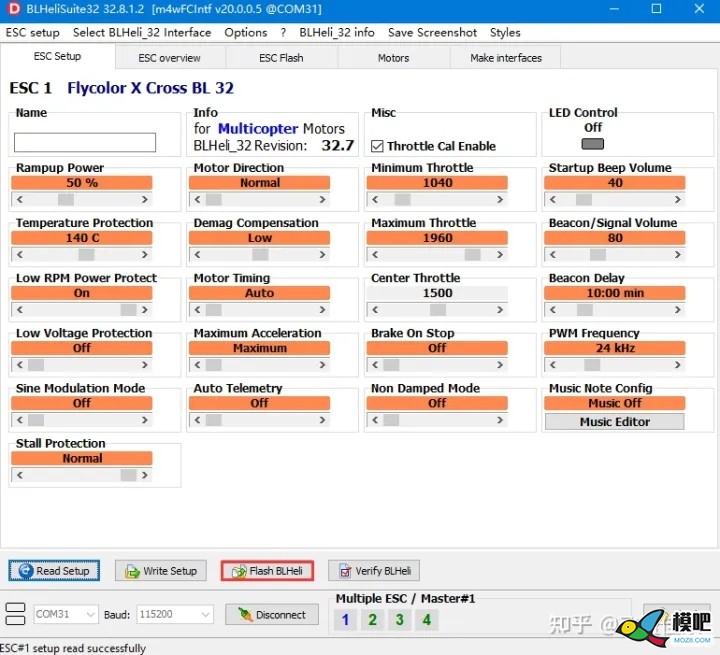
Task: Select ESC number 4
Action: tap(427, 620)
